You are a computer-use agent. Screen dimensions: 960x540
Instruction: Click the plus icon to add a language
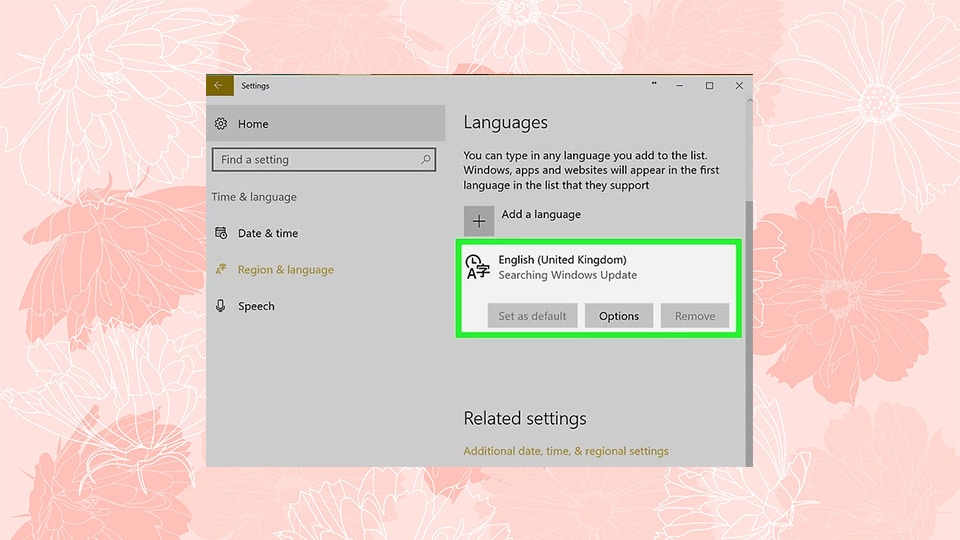click(x=479, y=221)
